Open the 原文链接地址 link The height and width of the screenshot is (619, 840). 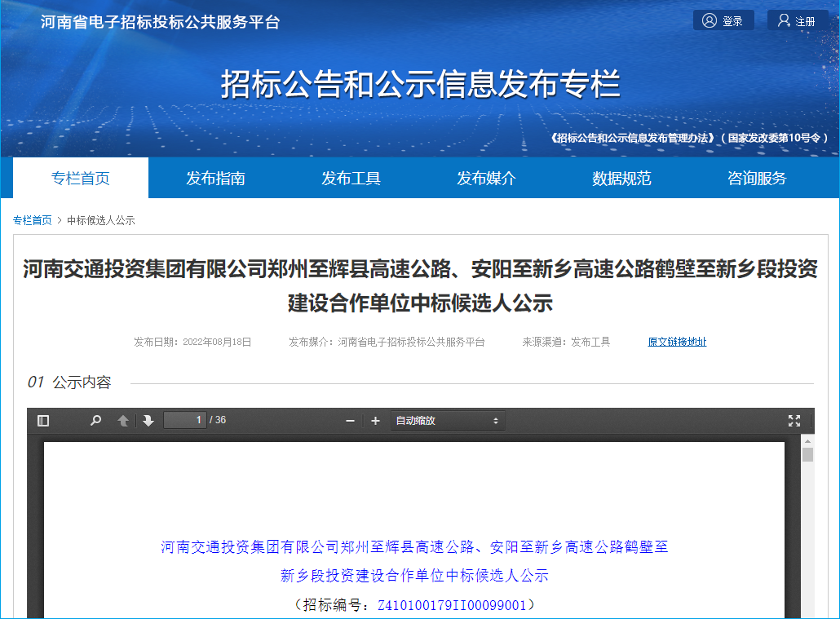tap(677, 343)
